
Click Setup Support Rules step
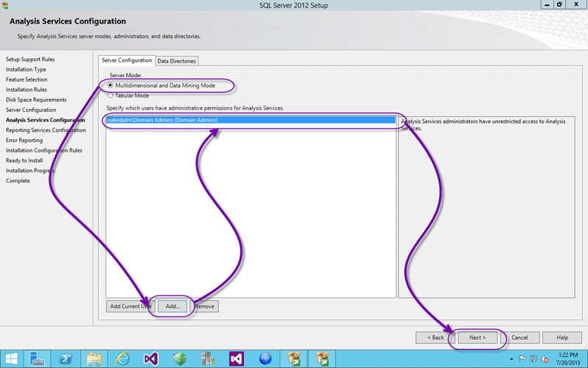[x=30, y=59]
